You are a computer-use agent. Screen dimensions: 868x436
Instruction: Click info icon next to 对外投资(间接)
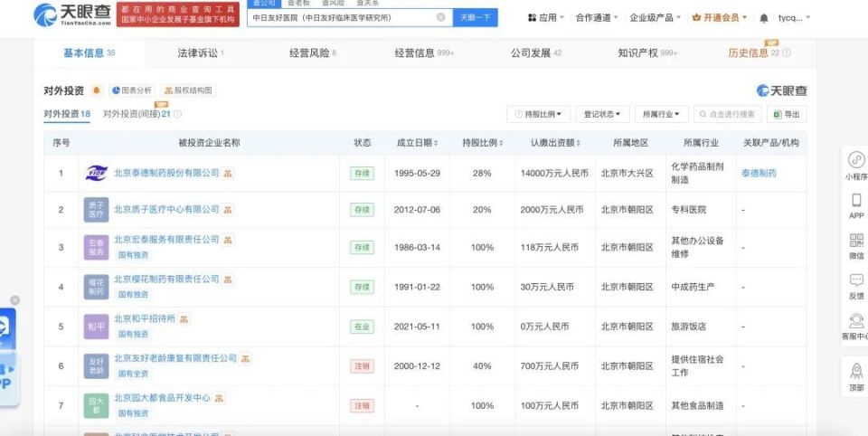pos(178,114)
